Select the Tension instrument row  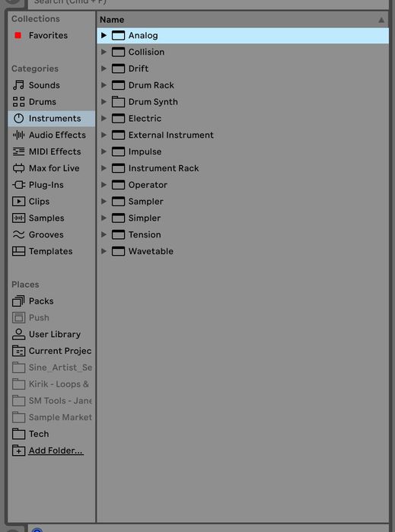point(243,234)
